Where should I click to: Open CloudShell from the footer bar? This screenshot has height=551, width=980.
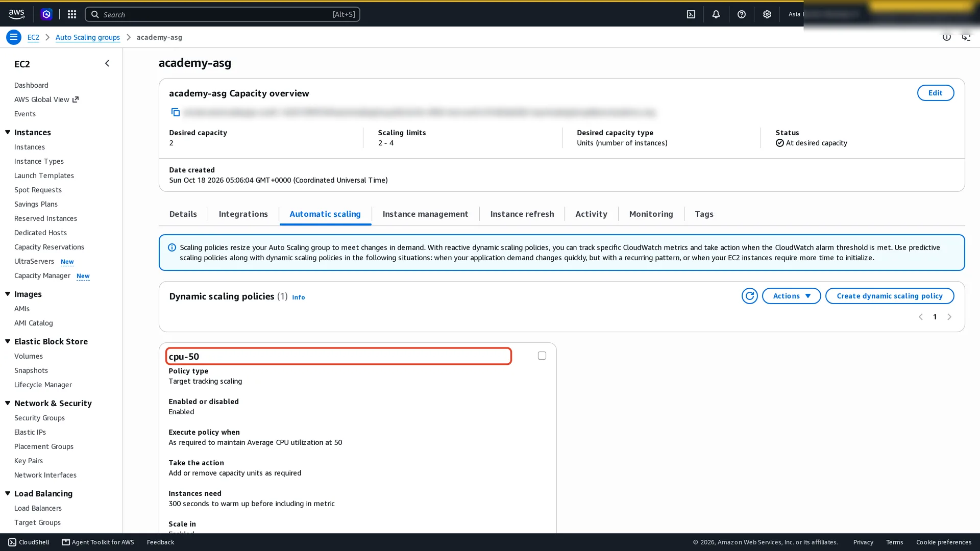click(x=29, y=542)
